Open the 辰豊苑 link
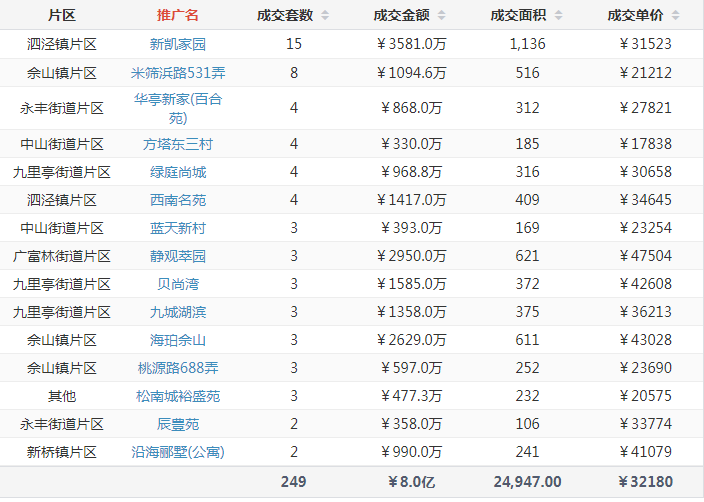The width and height of the screenshot is (704, 502). (178, 424)
